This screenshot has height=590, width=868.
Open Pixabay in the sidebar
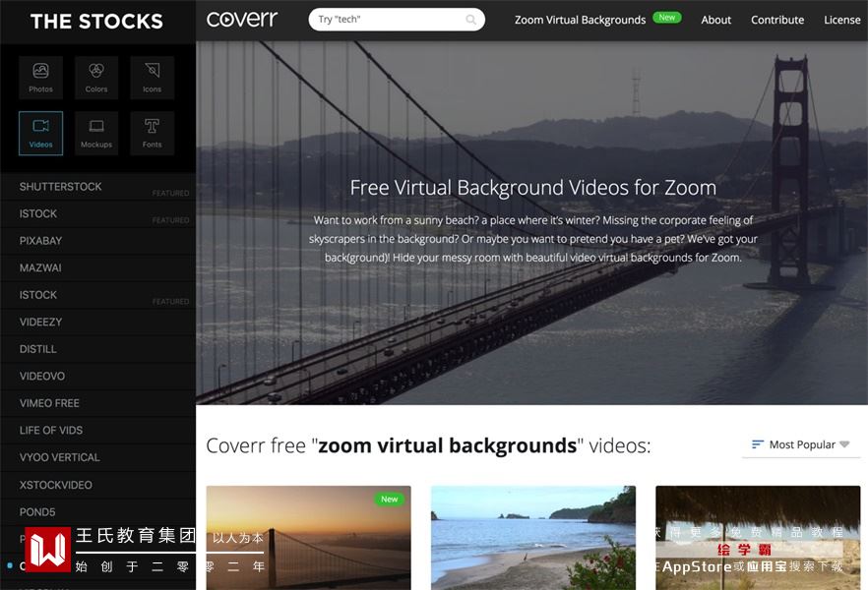pyautogui.click(x=98, y=241)
